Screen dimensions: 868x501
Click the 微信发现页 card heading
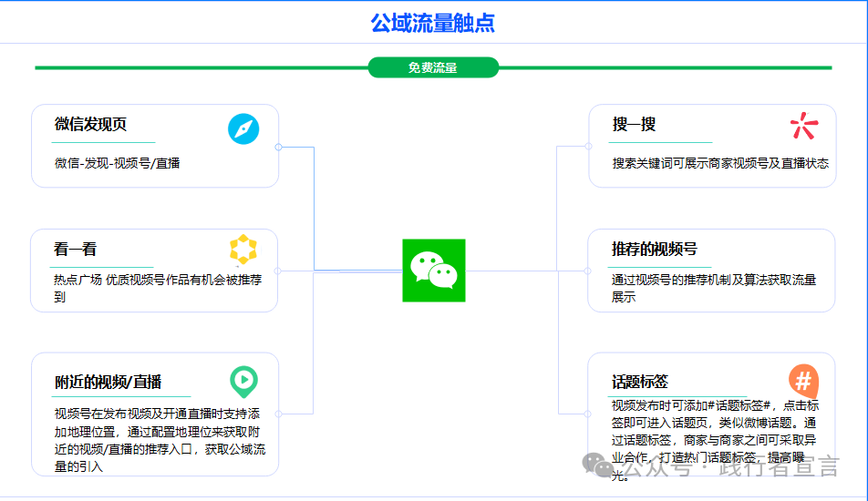coord(90,124)
